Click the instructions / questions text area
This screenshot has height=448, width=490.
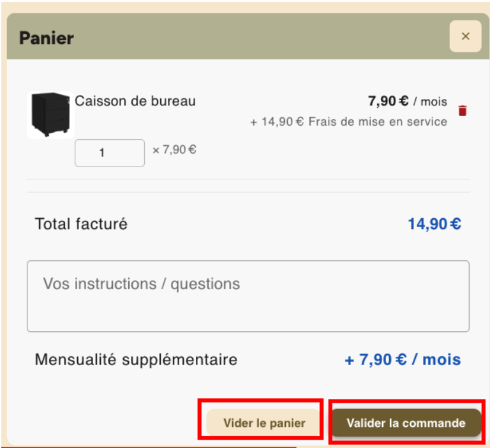click(248, 296)
